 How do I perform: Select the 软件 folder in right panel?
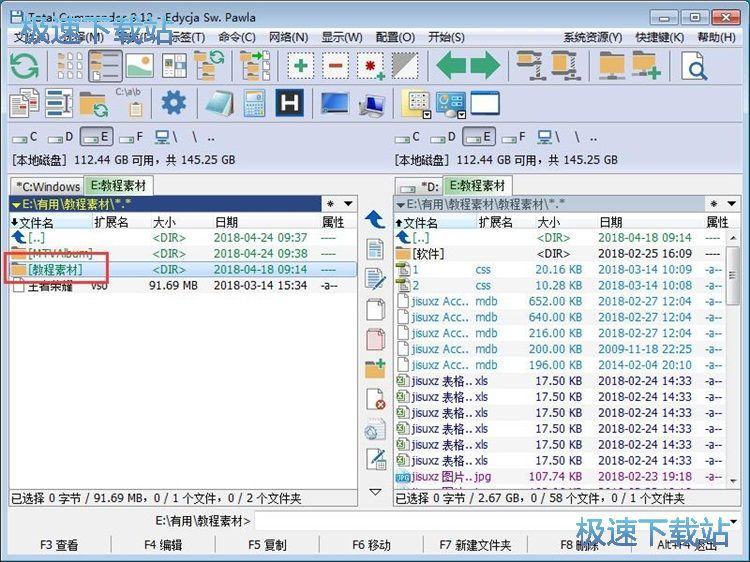[559, 253]
